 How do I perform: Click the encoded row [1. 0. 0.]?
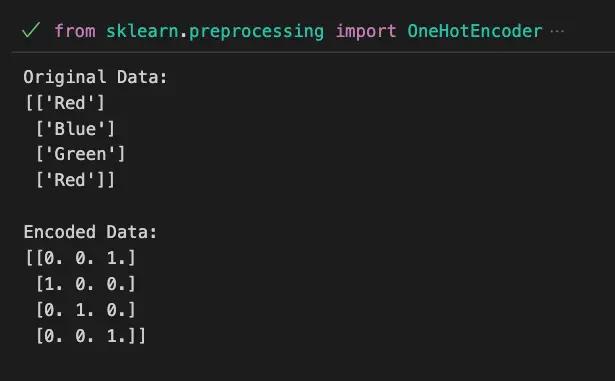[x=86, y=284]
